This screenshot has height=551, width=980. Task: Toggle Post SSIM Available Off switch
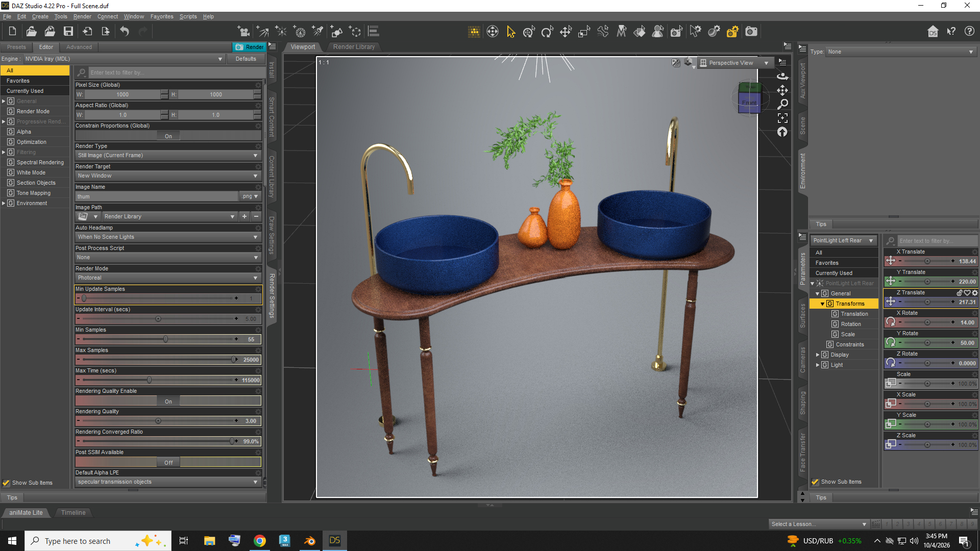coord(168,463)
